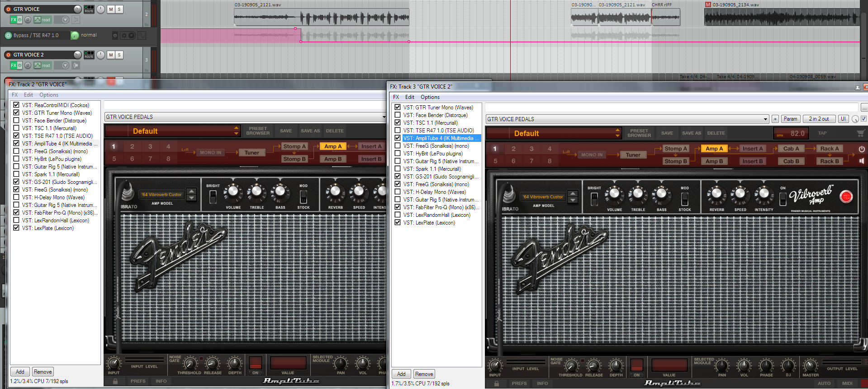Click the Param button
The image size is (868, 389).
[x=790, y=119]
